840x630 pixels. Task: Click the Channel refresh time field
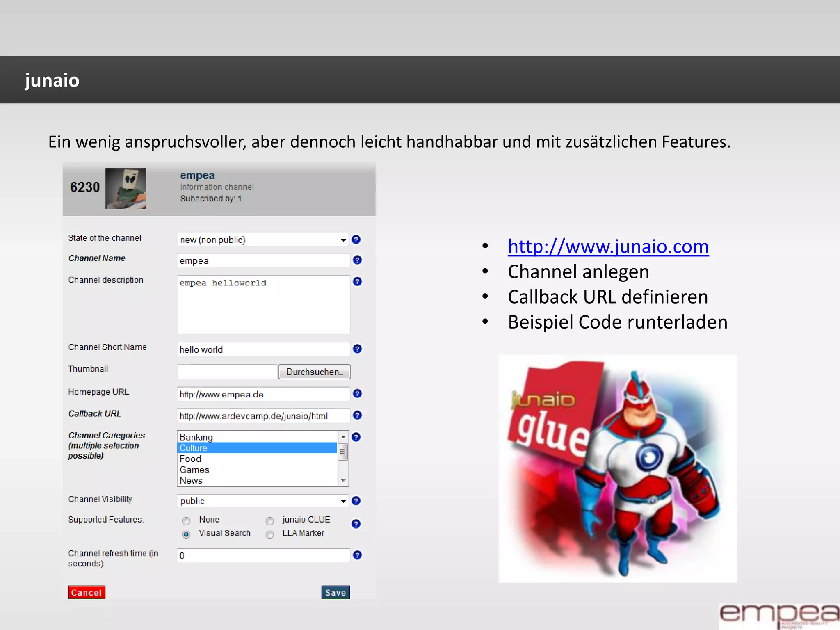tap(263, 555)
